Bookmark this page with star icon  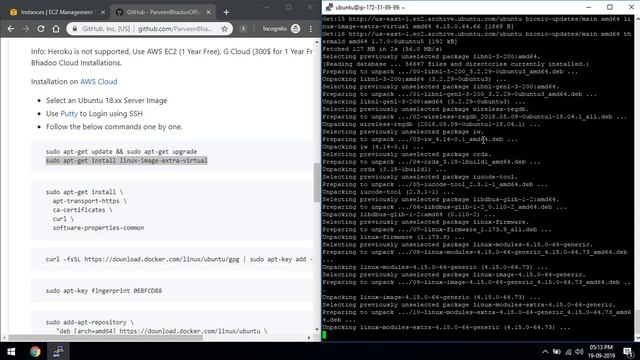pos(224,29)
